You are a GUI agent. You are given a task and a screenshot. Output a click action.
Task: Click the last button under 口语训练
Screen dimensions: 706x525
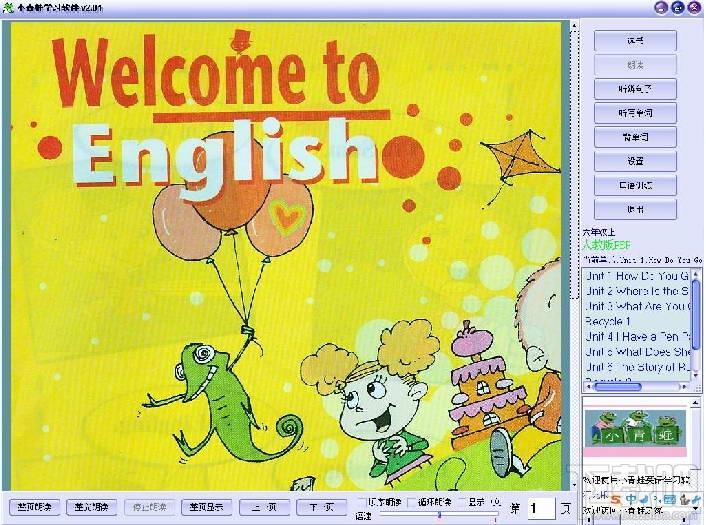[x=635, y=209]
